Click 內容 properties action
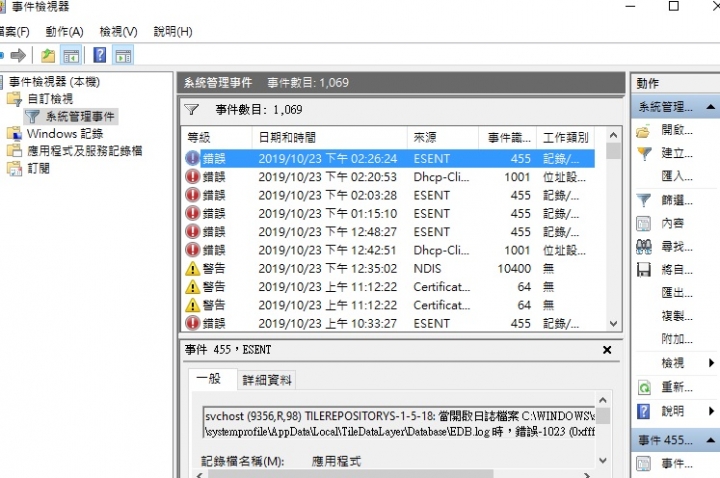 click(673, 223)
